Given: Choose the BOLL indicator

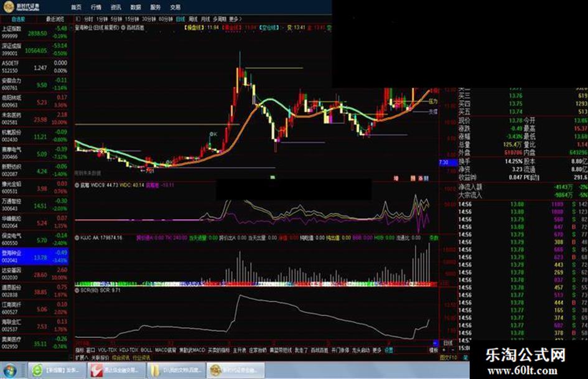Looking at the screenshot, I should [x=146, y=350].
